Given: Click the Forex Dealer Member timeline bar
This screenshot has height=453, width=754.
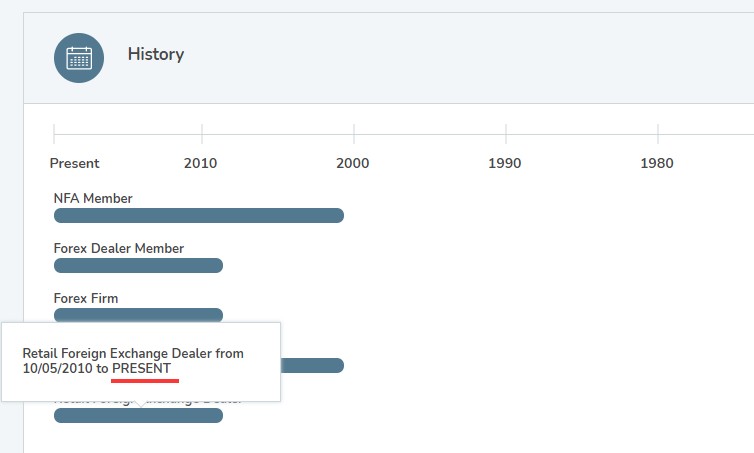Looking at the screenshot, I should click(138, 265).
